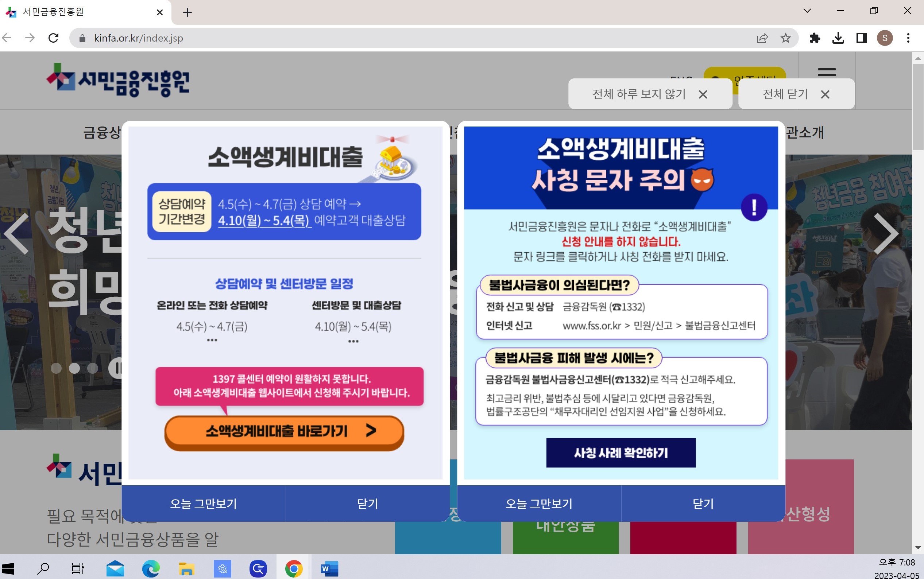Open Chrome extensions puzzle icon
This screenshot has height=579, width=924.
tap(815, 38)
